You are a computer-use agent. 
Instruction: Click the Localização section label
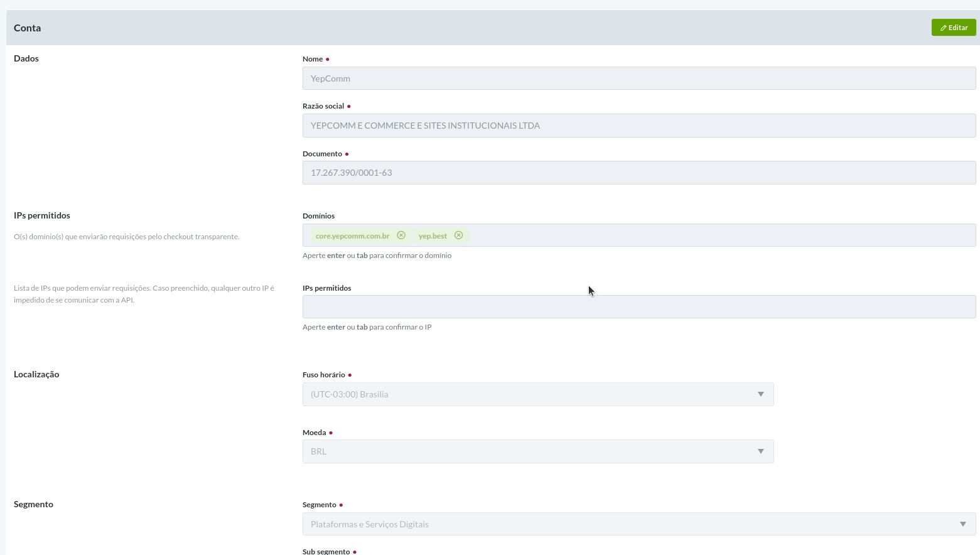(x=36, y=374)
